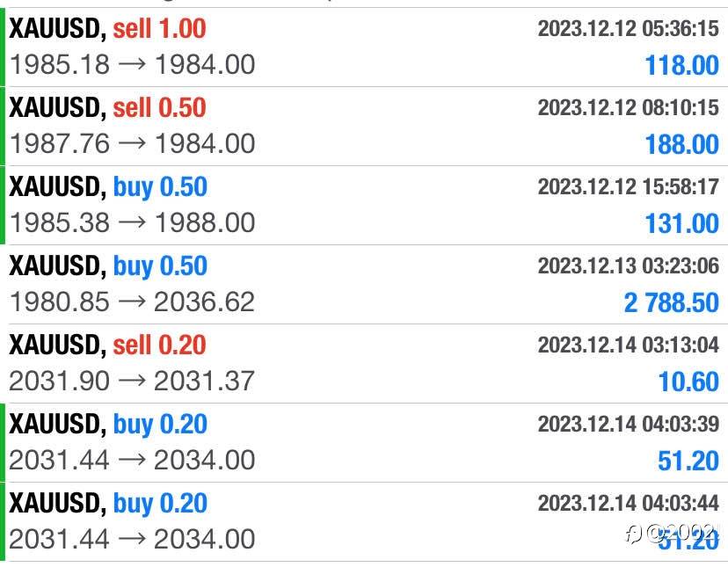Tap the 1987.76 → 1984.00 price range
The image size is (728, 567).
[132, 143]
